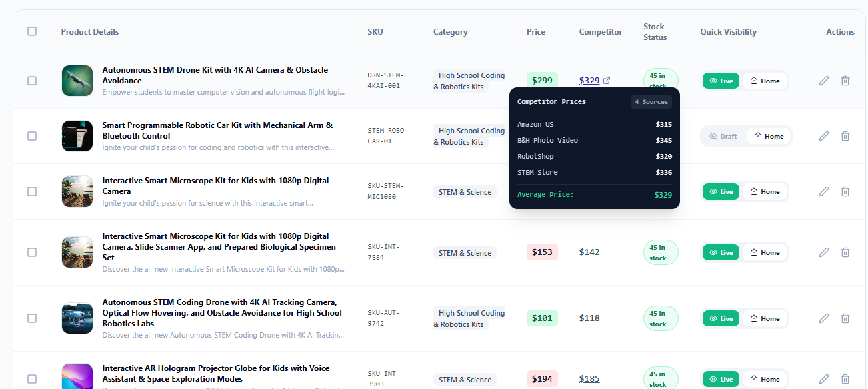Image resolution: width=868 pixels, height=389 pixels.
Task: Click the 4 Sources badge in popup
Action: (x=651, y=102)
